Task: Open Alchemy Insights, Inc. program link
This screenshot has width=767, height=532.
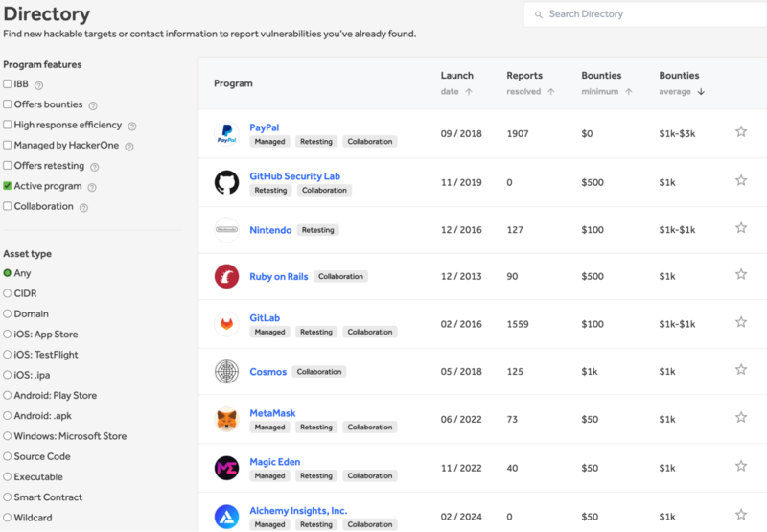Action: tap(298, 511)
